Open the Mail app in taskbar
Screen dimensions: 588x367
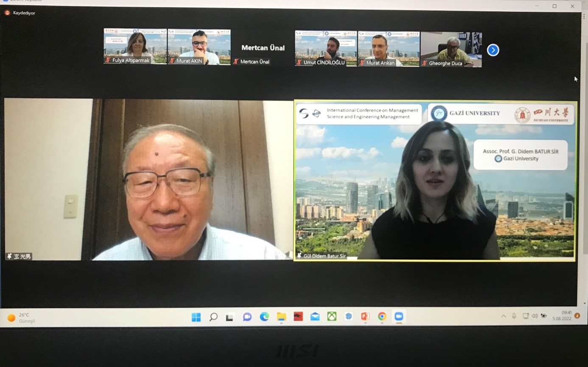[x=315, y=317]
